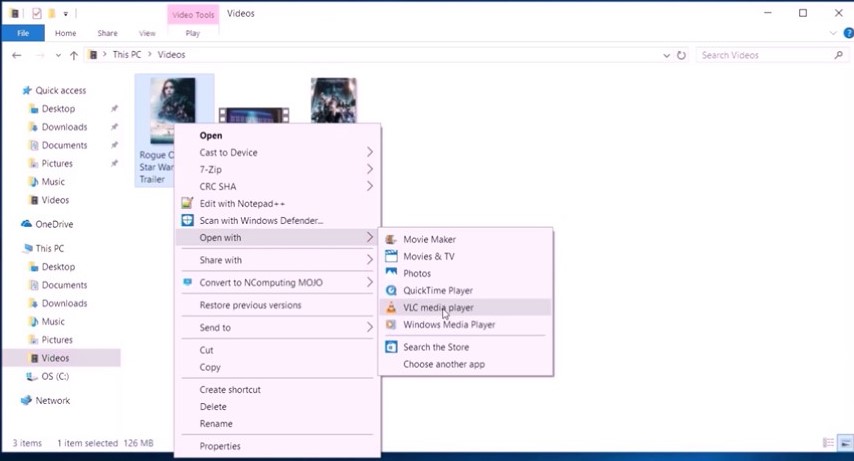Click the NComputing MOJO icon

(187, 282)
